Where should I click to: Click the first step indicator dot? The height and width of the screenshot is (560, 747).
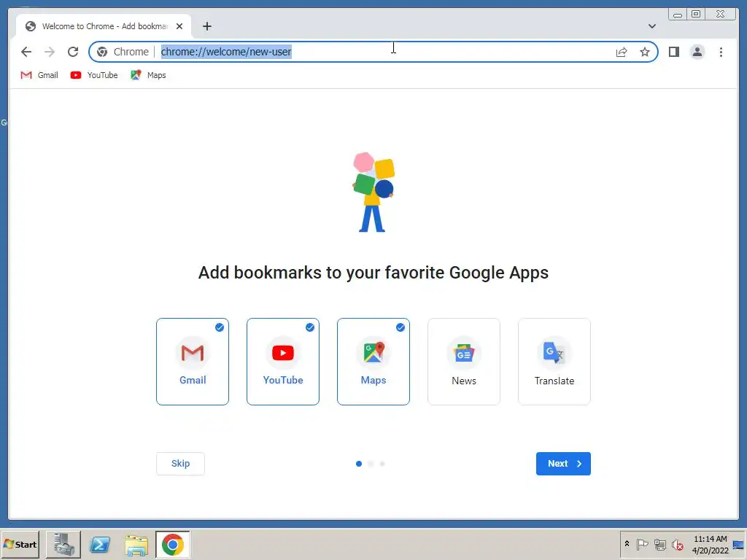click(359, 463)
